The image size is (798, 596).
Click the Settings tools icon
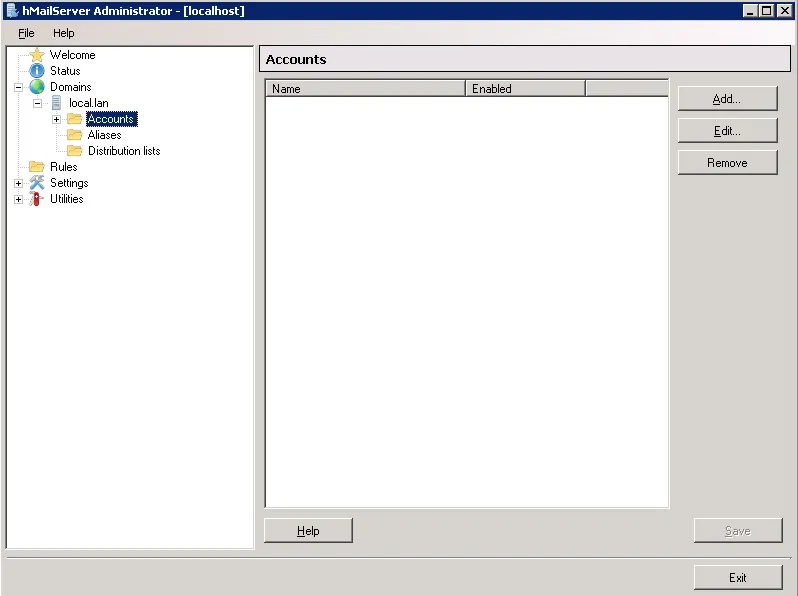point(37,183)
